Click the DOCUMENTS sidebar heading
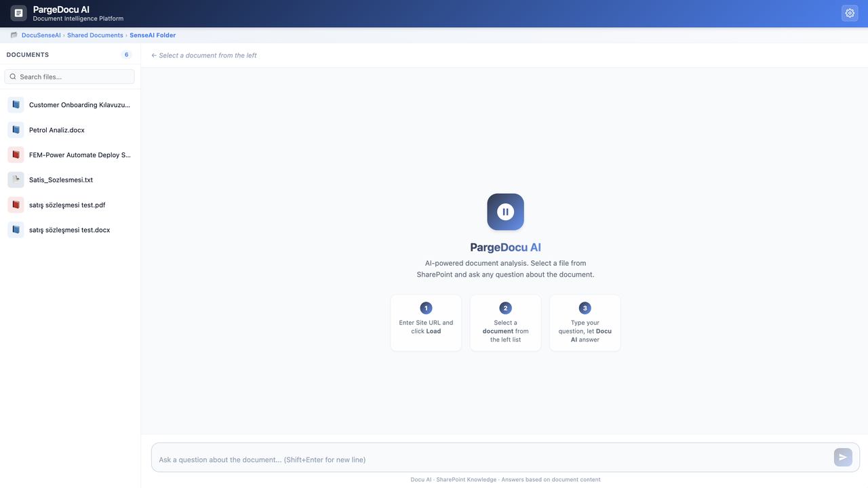This screenshot has width=868, height=488. (28, 55)
